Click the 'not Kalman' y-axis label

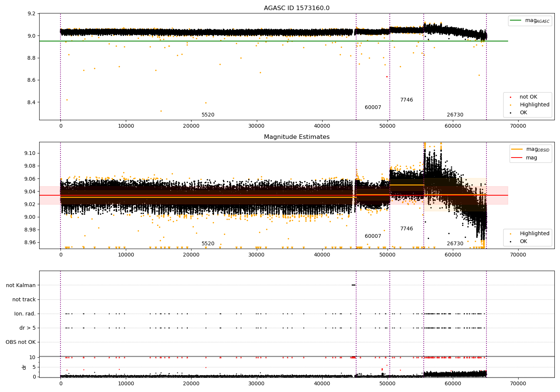pos(21,286)
